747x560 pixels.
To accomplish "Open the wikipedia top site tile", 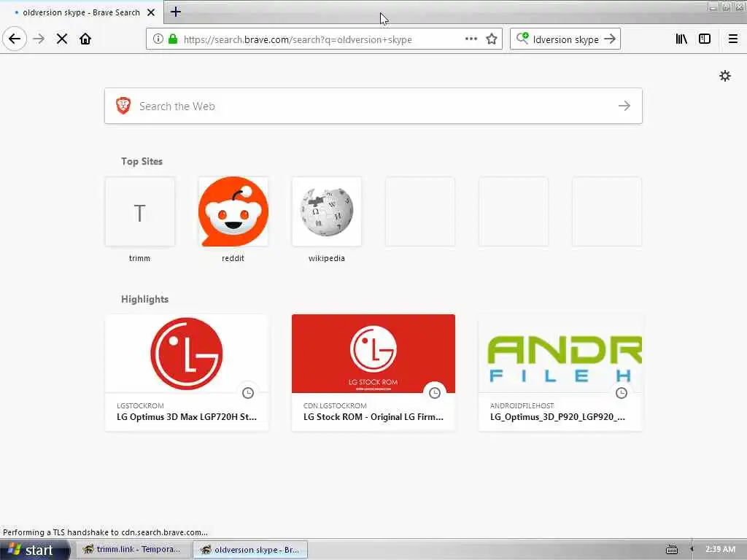I will point(326,212).
